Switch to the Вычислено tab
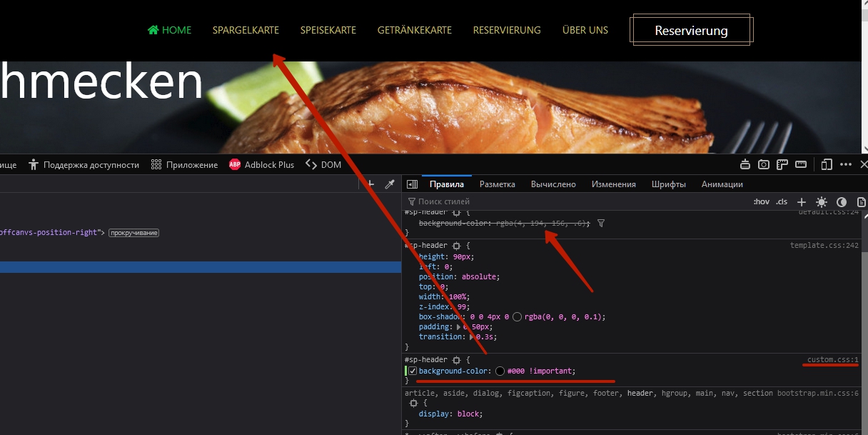Screen dimensions: 868x435 (x=553, y=184)
